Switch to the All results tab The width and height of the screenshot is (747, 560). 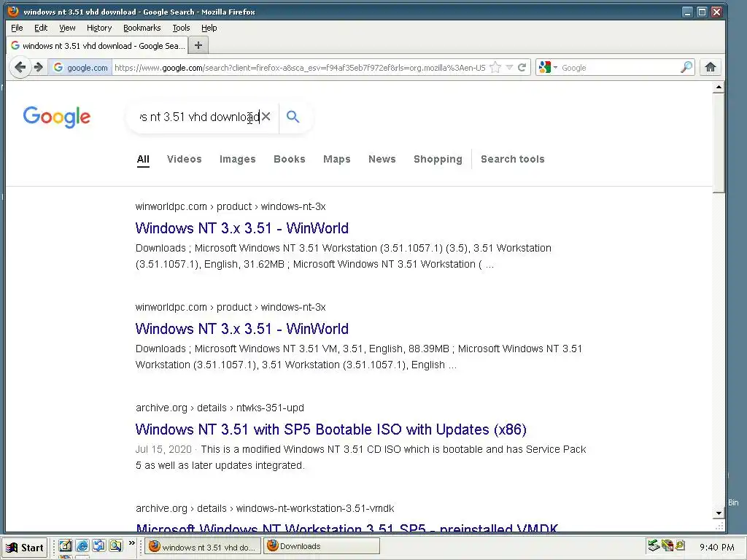click(x=143, y=159)
